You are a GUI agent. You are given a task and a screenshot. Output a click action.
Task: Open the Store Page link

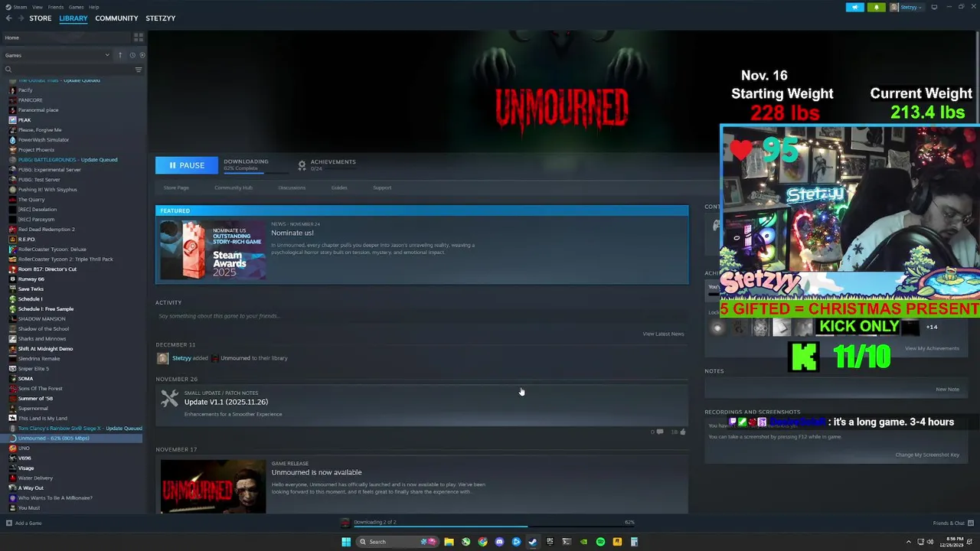[176, 187]
